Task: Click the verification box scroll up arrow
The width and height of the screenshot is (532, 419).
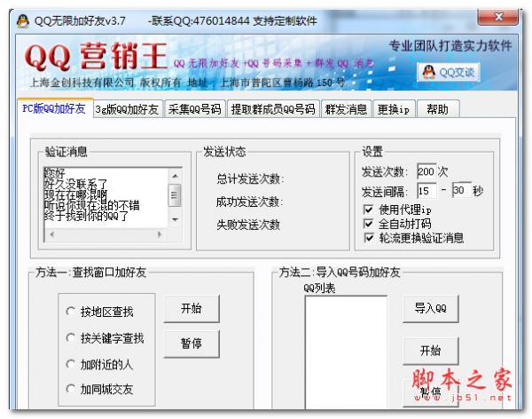Action: click(175, 176)
